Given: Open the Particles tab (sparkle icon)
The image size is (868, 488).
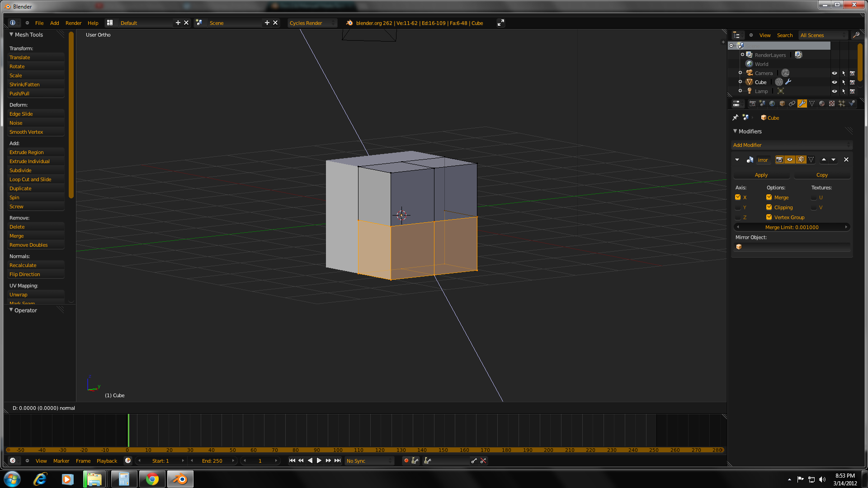Looking at the screenshot, I should (x=842, y=103).
